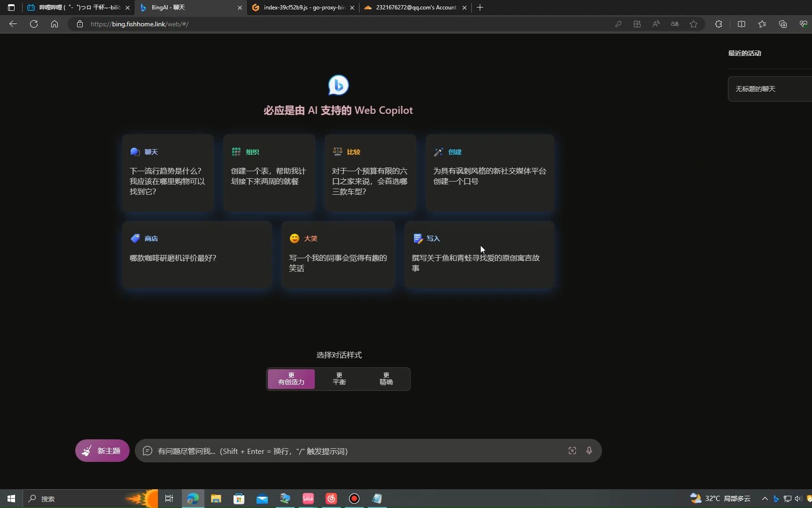The height and width of the screenshot is (508, 812).
Task: Pick the 大笑 joke suggestion card
Action: tap(338, 254)
